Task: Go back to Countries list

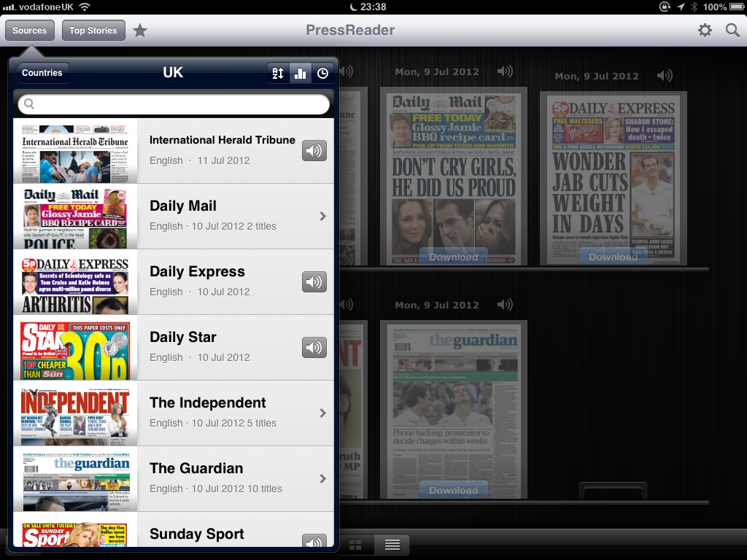Action: tap(41, 73)
